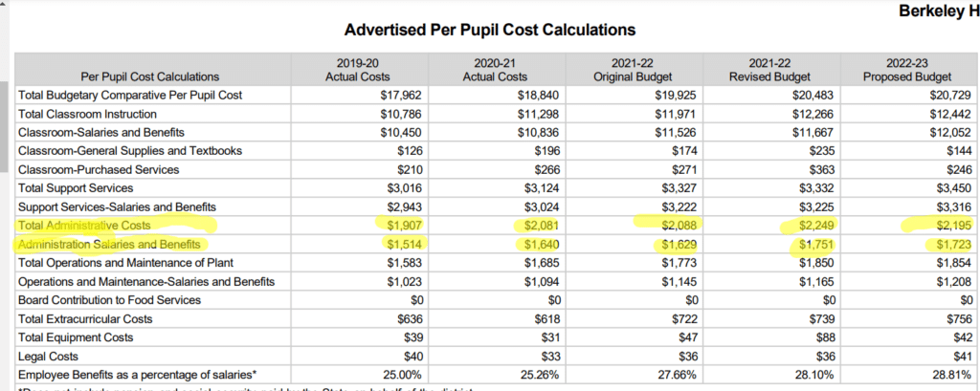
Task: Click the '2021-22 Original Budget' column header
Action: pyautogui.click(x=632, y=69)
